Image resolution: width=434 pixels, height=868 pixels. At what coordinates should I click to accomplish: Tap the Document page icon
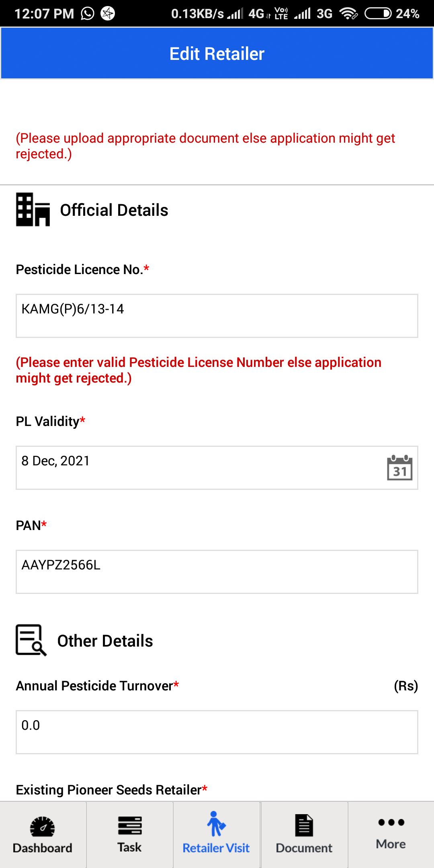(x=304, y=825)
